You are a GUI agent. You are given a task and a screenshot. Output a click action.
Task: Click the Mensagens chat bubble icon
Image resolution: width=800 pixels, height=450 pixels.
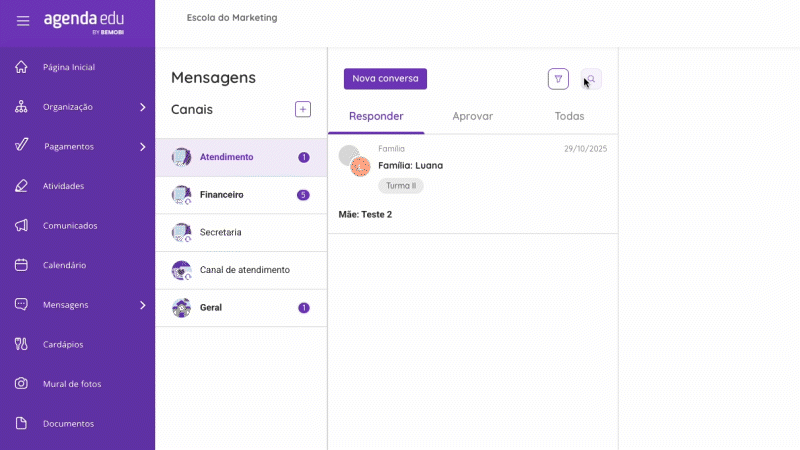click(21, 305)
